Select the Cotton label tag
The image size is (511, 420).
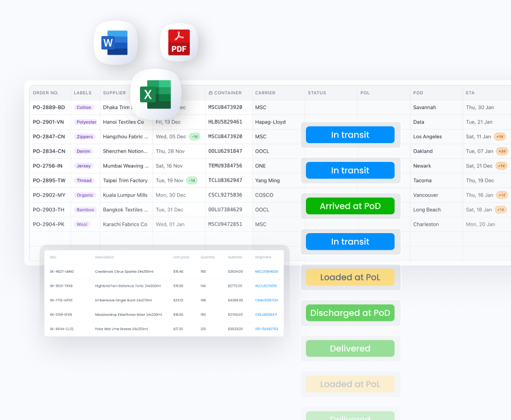pyautogui.click(x=84, y=107)
